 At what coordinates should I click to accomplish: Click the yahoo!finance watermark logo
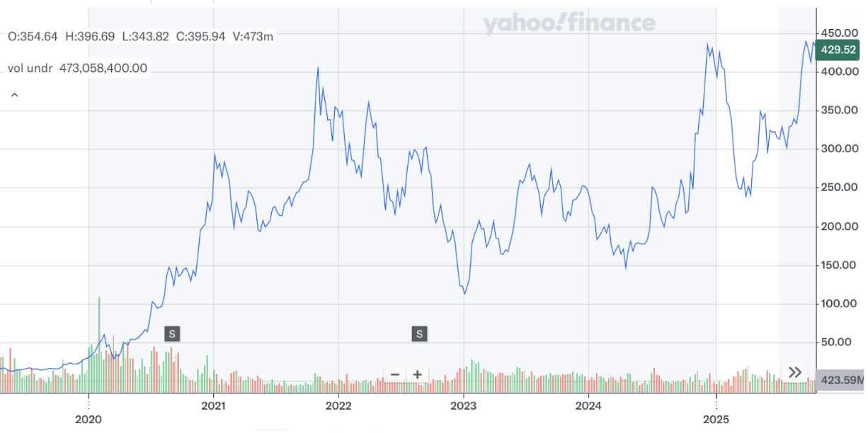point(569,24)
